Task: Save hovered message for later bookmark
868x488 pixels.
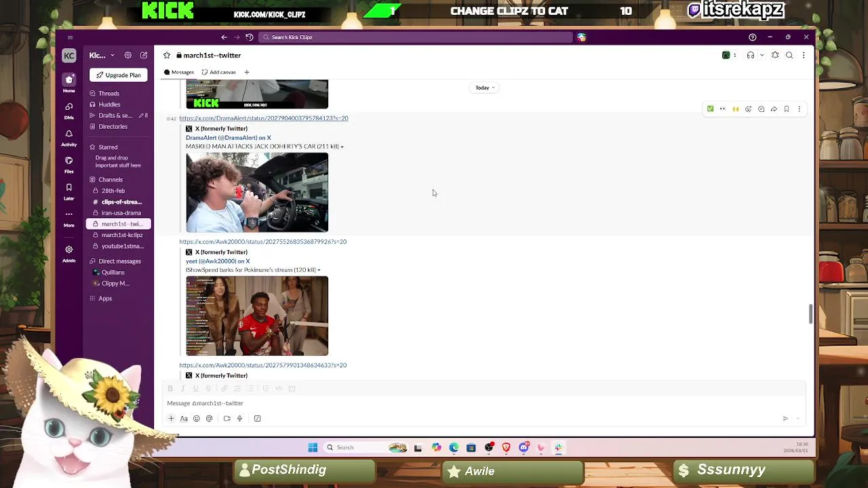Action: pyautogui.click(x=787, y=109)
